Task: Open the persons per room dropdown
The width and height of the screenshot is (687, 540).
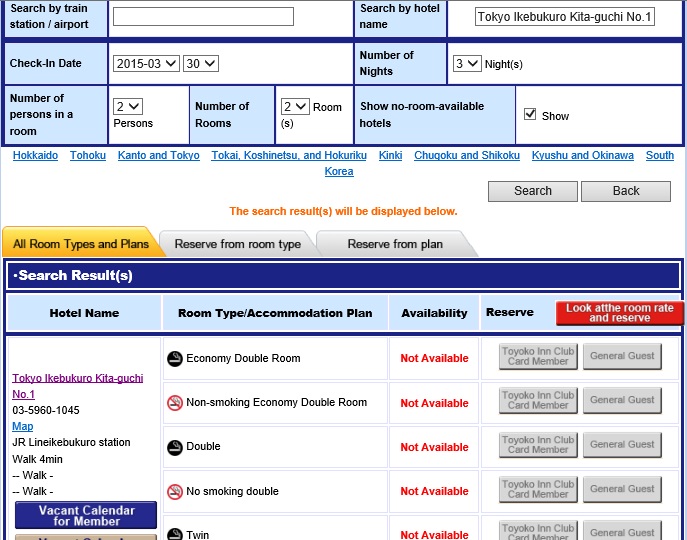Action: [x=128, y=107]
